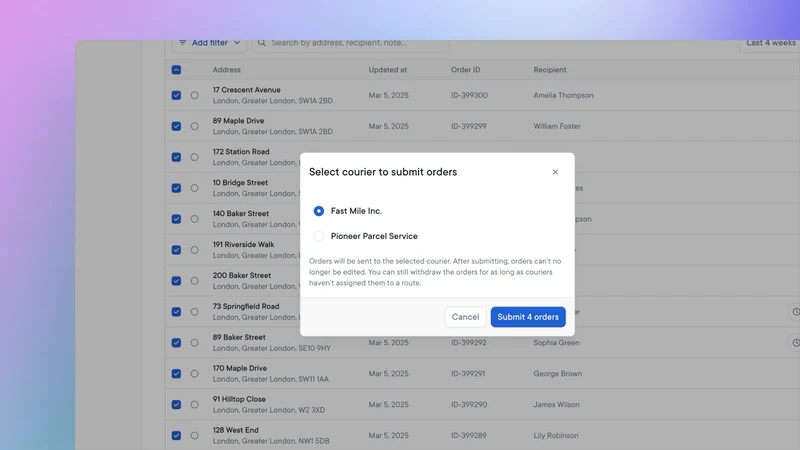This screenshot has width=800, height=450.
Task: Click status circle for 172 Station Road
Action: [194, 157]
